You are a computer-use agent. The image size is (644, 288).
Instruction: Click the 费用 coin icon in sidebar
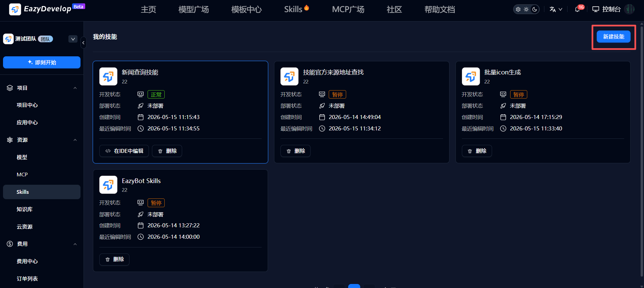click(x=10, y=244)
